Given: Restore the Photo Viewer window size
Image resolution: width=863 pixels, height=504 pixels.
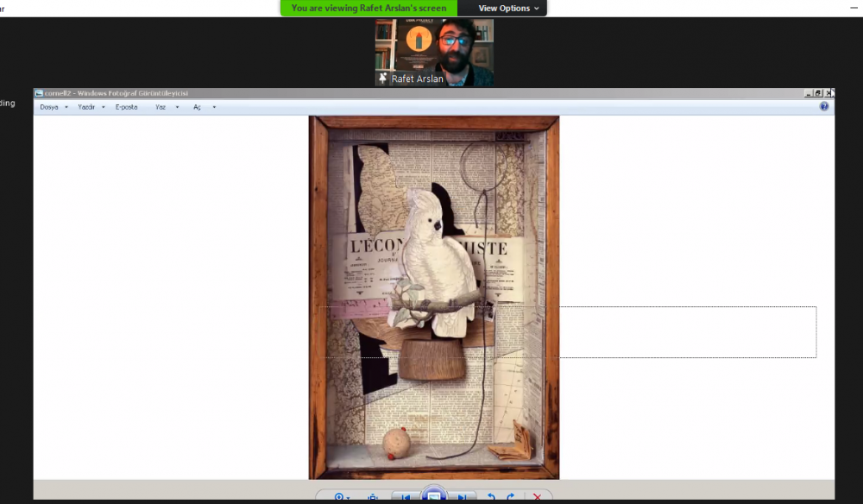Looking at the screenshot, I should point(818,93).
